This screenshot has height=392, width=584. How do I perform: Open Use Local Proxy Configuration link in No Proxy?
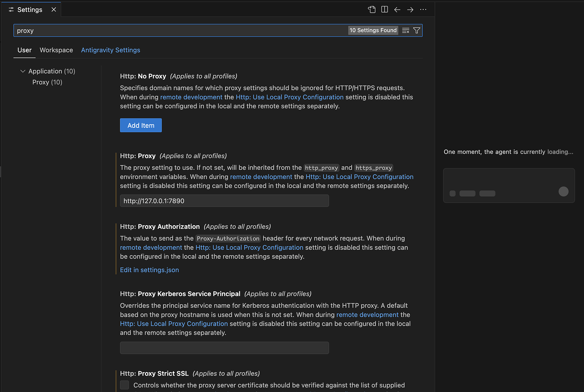289,97
